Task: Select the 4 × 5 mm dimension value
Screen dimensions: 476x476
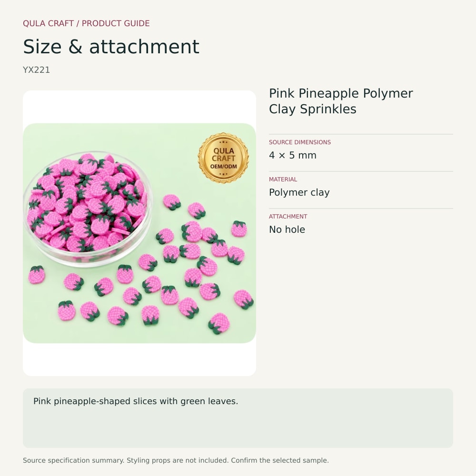Action: 293,155
